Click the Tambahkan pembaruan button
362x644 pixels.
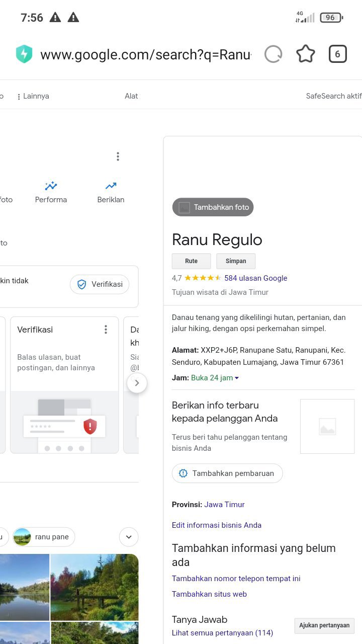tap(227, 473)
